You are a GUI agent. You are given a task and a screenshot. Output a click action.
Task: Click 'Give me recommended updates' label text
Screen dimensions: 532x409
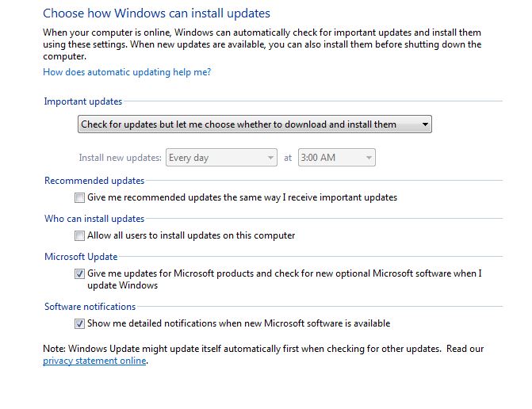point(243,197)
